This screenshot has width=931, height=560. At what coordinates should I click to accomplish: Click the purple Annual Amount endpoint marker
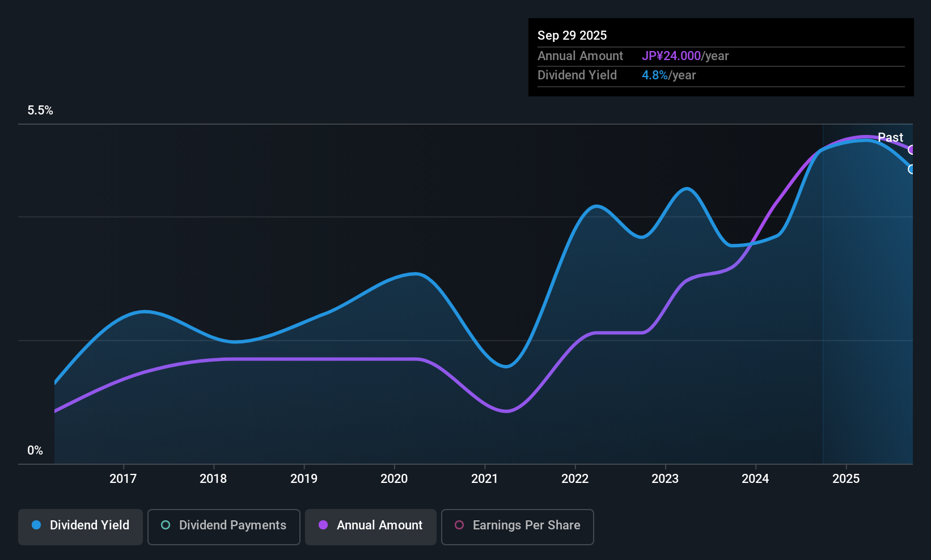click(912, 150)
